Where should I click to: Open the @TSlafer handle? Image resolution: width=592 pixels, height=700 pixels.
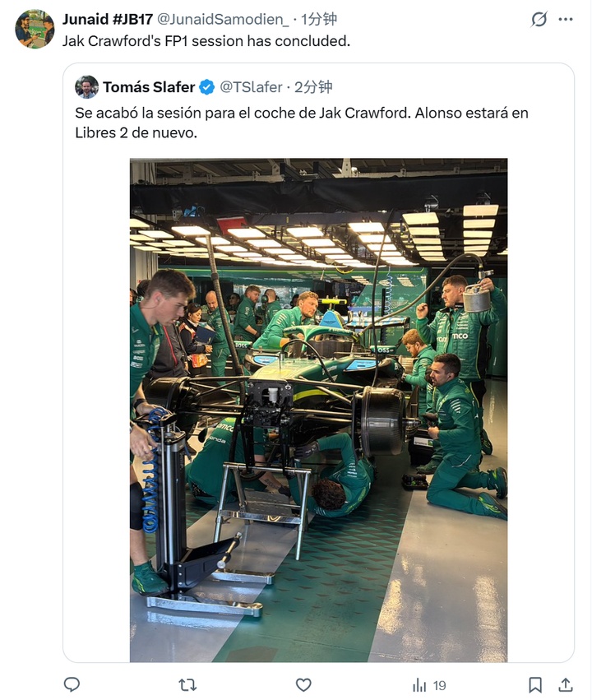(251, 87)
